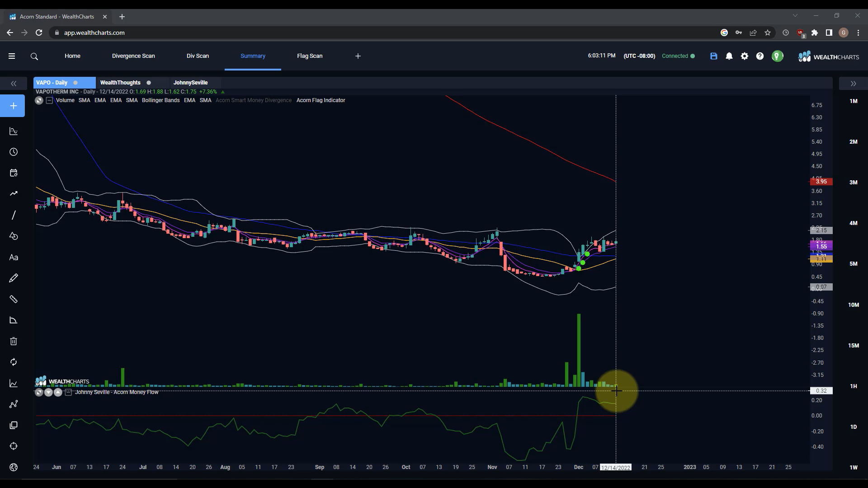Open the indicators chart icon in sidebar
The width and height of the screenshot is (868, 488).
click(14, 131)
